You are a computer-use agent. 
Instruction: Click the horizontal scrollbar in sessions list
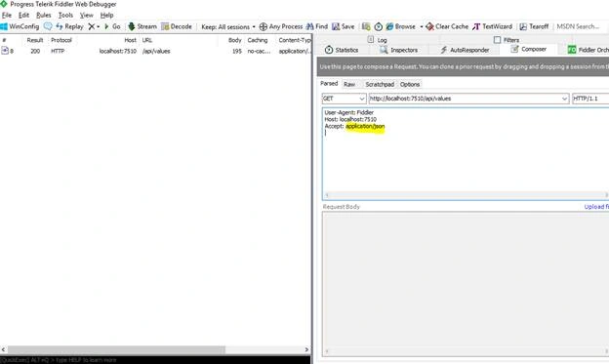116,349
